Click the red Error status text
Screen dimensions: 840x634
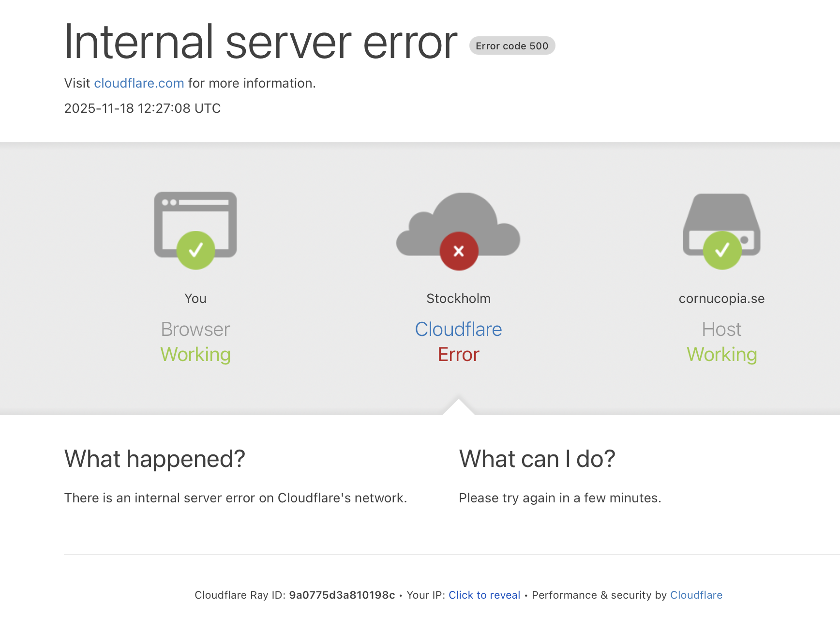(x=458, y=354)
